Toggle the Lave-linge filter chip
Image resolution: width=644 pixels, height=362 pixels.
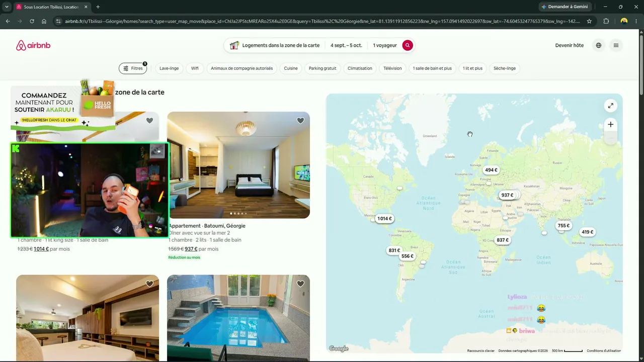pyautogui.click(x=169, y=68)
